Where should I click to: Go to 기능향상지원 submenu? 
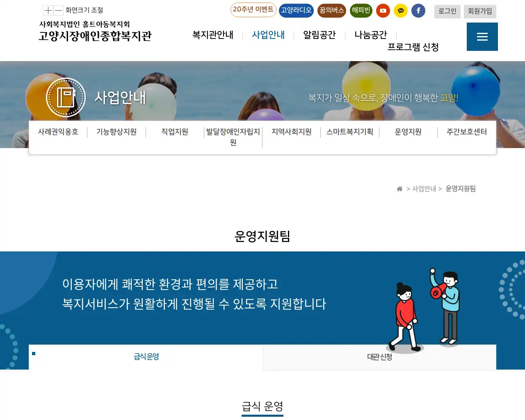coord(116,132)
